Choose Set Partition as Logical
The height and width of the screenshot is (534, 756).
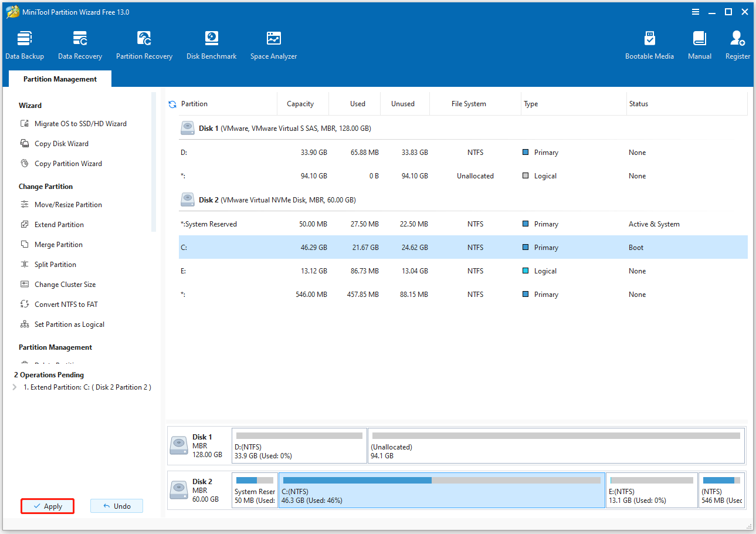coord(69,324)
